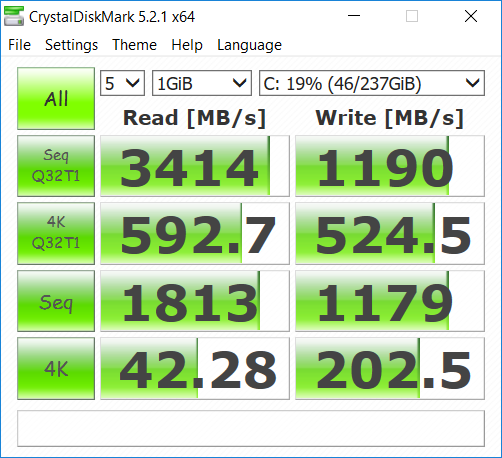Select the 3414 sequential read result
Screen dimensions: 502x458
(x=195, y=166)
